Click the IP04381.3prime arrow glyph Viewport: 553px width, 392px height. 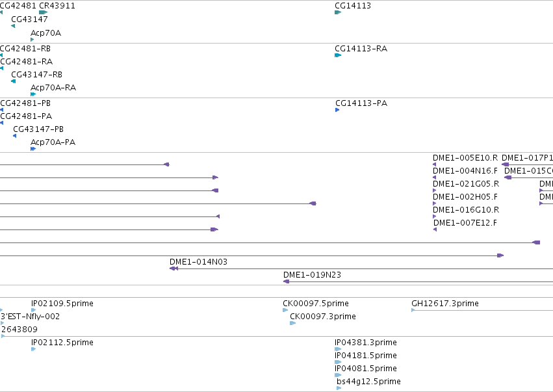[x=338, y=349]
